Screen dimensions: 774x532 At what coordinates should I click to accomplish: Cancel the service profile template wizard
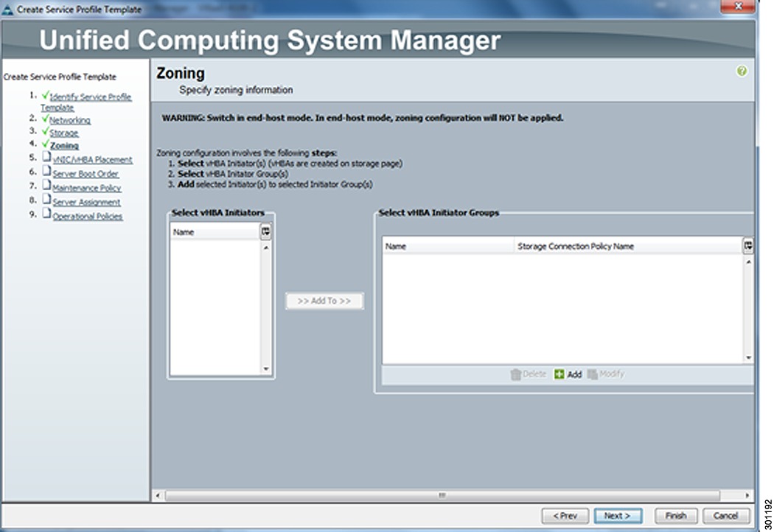click(725, 516)
